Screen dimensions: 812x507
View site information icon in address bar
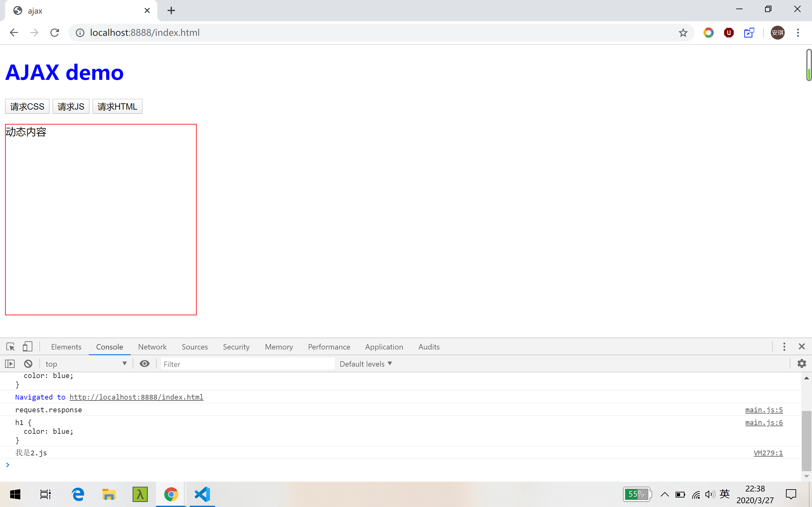tap(80, 33)
